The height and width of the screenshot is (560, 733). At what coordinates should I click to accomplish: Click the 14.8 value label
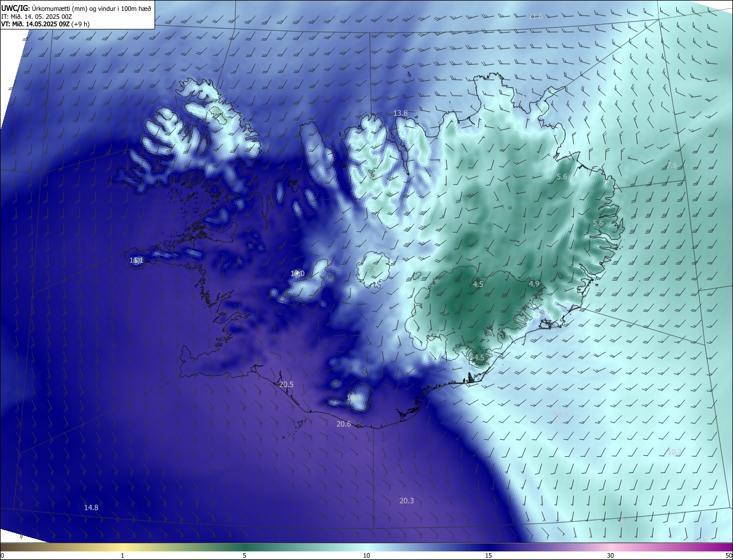[91, 508]
